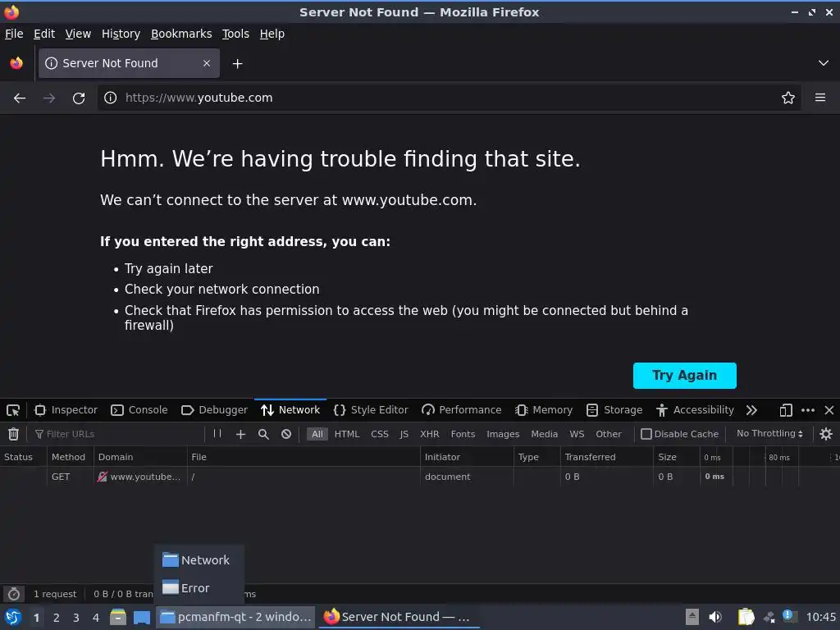Open the taskbar application launcher menu
Viewport: 840px width, 630px height.
click(13, 617)
